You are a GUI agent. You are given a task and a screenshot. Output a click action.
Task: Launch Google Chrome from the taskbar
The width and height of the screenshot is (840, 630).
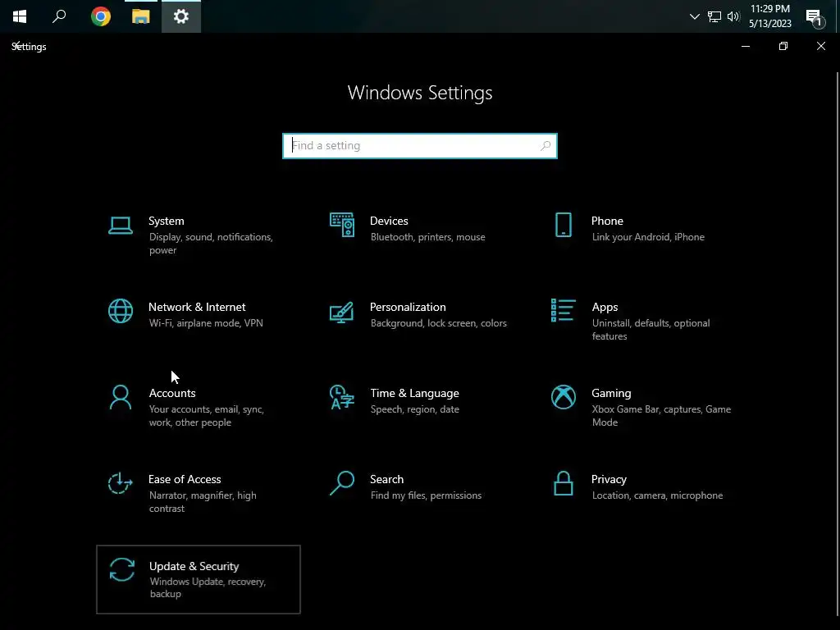click(x=101, y=16)
